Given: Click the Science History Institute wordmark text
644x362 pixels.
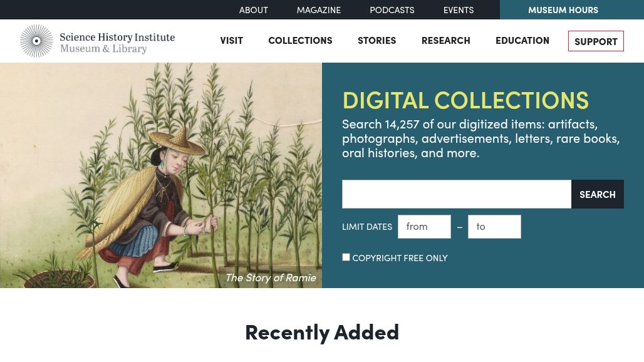Looking at the screenshot, I should pos(117,42).
